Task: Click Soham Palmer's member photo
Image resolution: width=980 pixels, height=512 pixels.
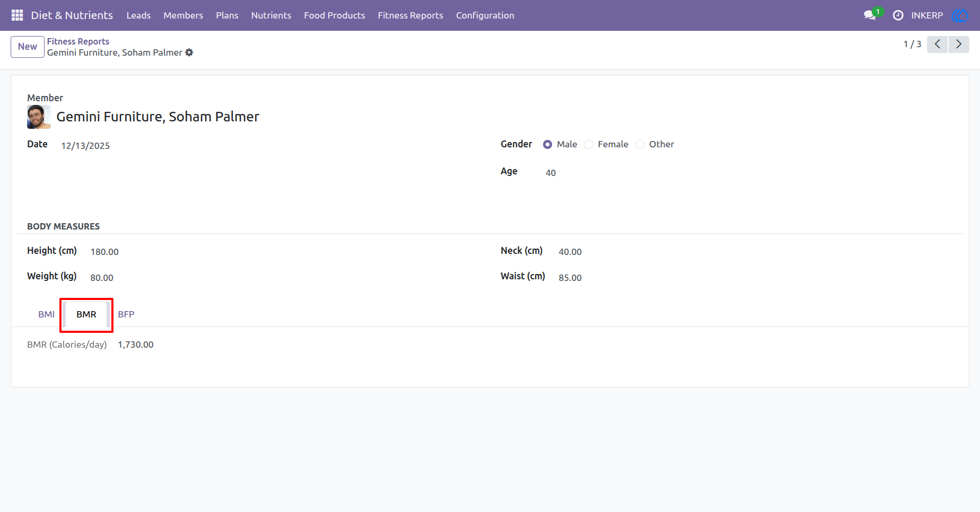Action: coord(39,117)
